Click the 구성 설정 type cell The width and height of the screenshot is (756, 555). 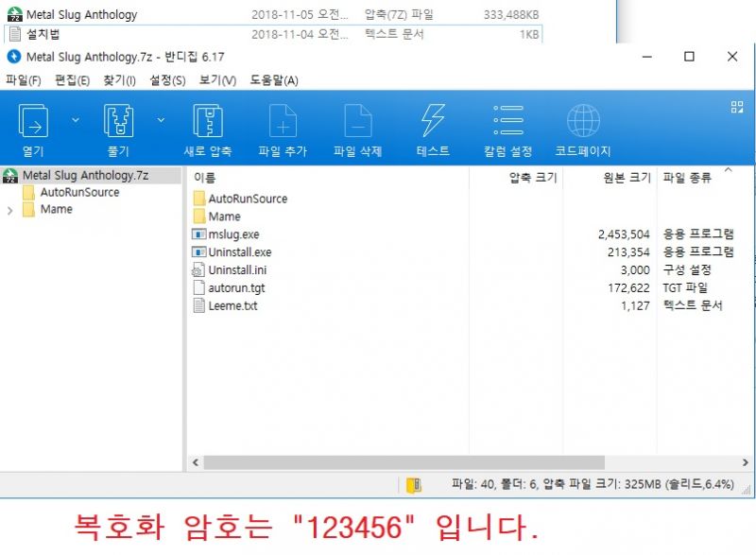(687, 270)
